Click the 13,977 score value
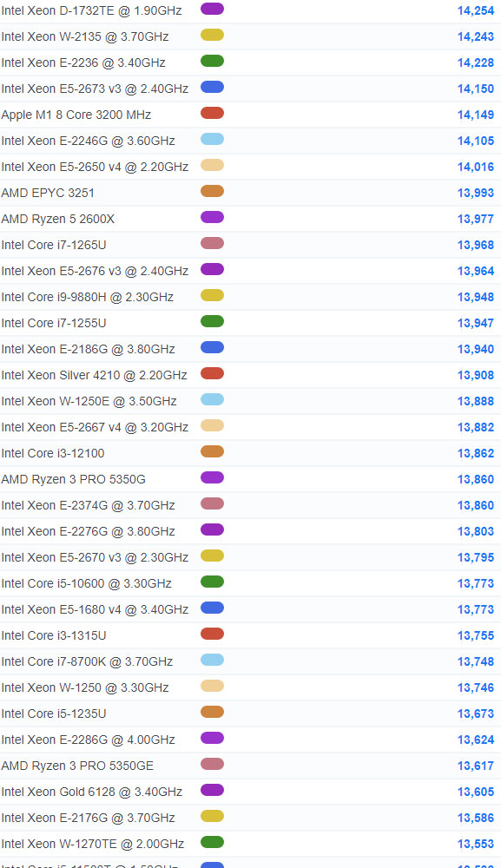This screenshot has width=501, height=868. 476,219
